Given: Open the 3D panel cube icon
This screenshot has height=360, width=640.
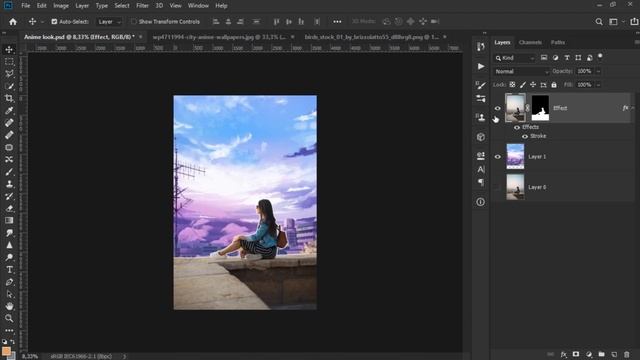Looking at the screenshot, I should coord(481,137).
